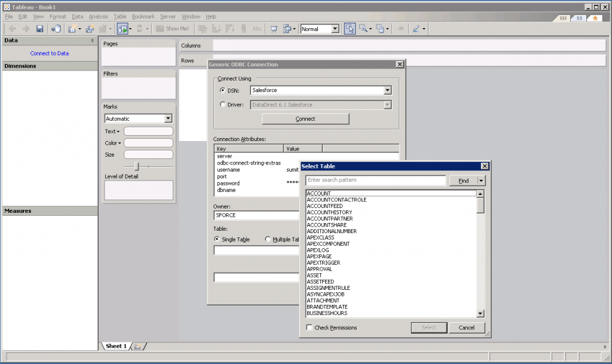612x364 pixels.
Task: Click the Connect button
Action: [x=305, y=119]
